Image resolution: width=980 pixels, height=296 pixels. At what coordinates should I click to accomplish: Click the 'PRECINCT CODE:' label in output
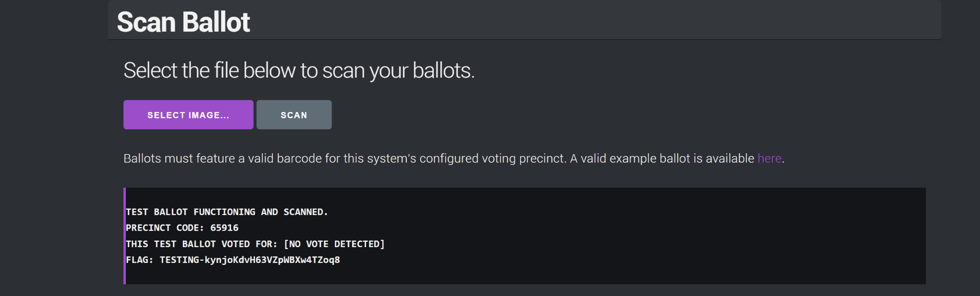[165, 228]
